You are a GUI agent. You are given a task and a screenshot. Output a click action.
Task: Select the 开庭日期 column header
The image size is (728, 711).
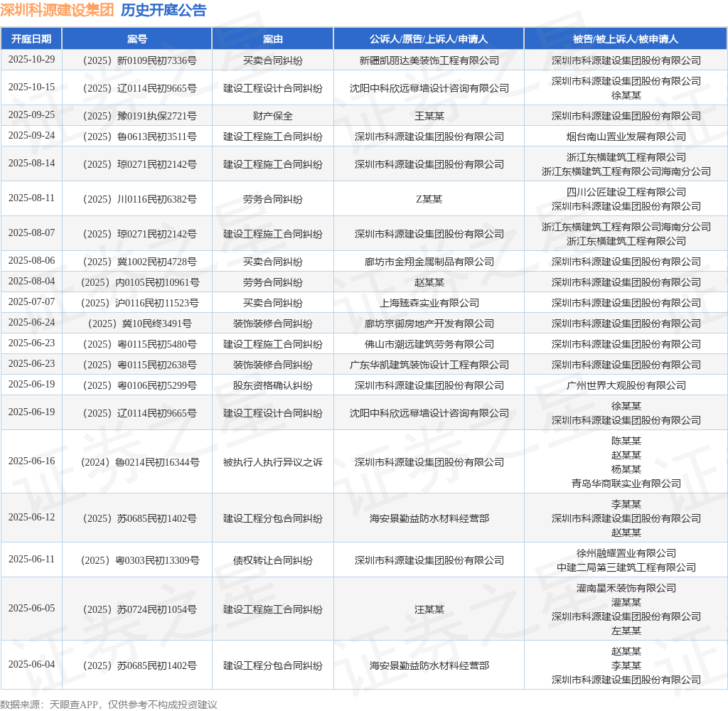point(31,39)
